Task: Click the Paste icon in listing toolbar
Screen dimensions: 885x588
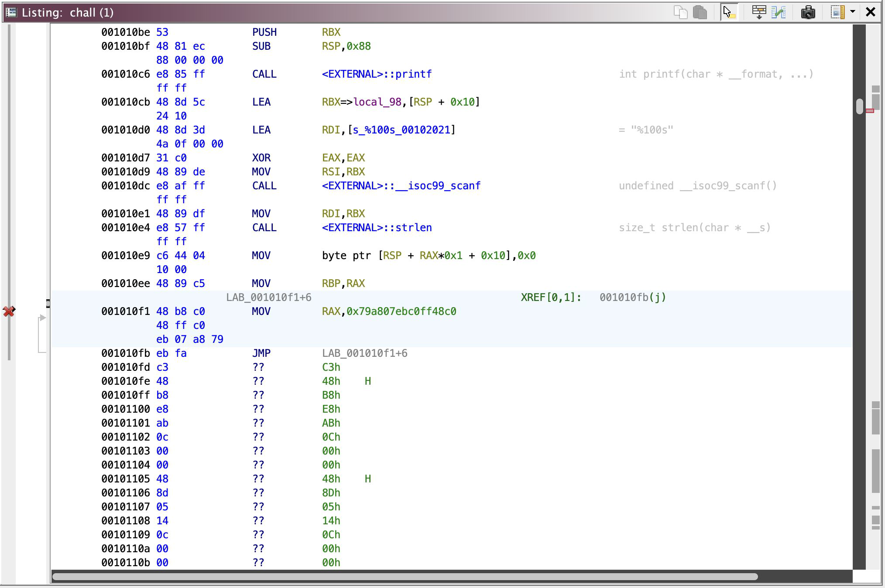Action: click(700, 12)
